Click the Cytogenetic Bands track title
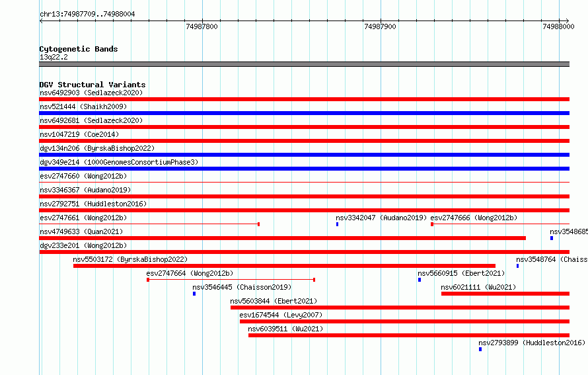 [79, 49]
